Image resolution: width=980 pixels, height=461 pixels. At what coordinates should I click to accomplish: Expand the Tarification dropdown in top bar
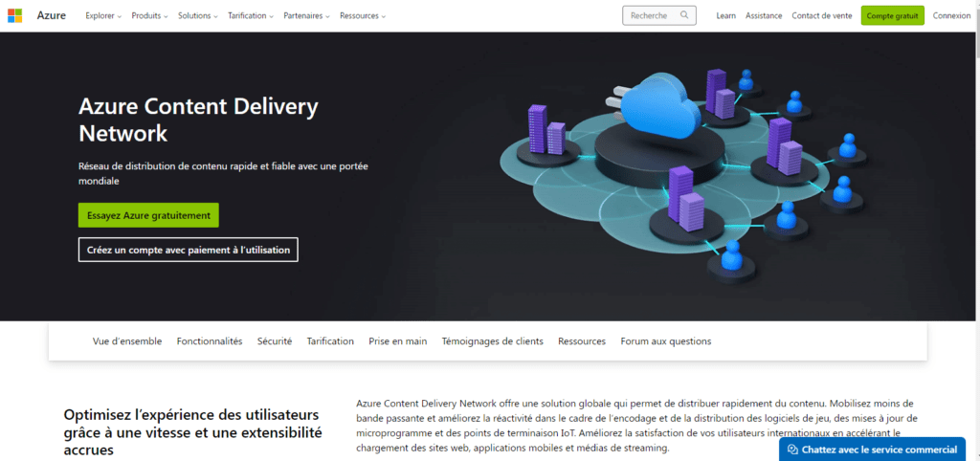(x=251, y=15)
